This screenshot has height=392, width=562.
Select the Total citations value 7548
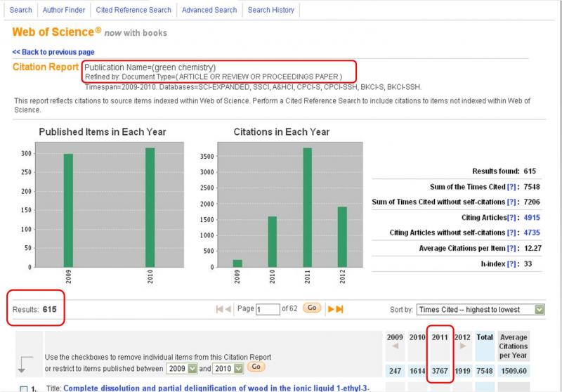coord(485,371)
